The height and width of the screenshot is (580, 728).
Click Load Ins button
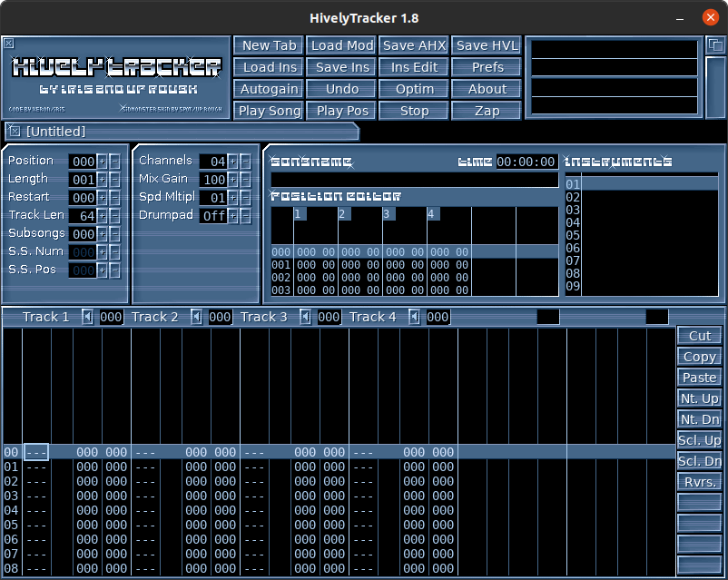point(269,67)
